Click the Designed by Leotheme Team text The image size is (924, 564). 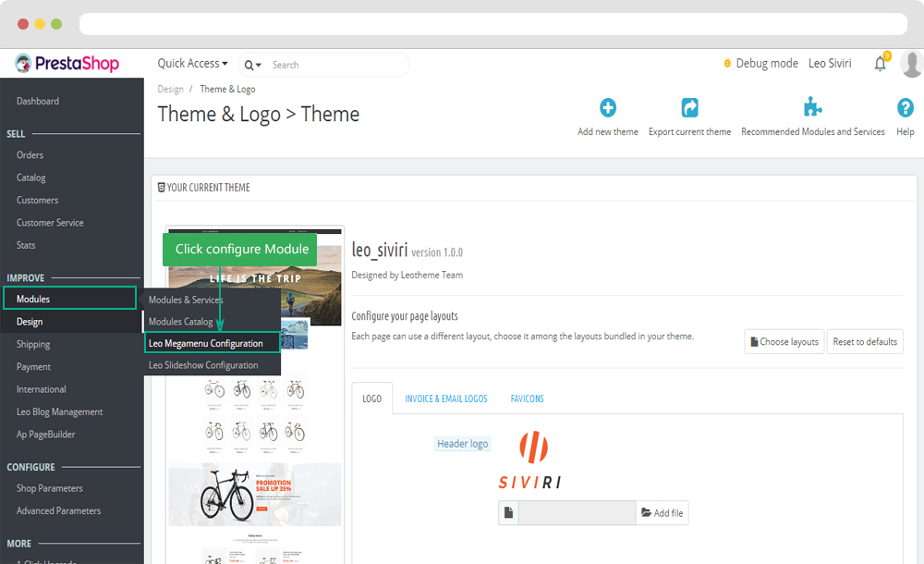407,275
